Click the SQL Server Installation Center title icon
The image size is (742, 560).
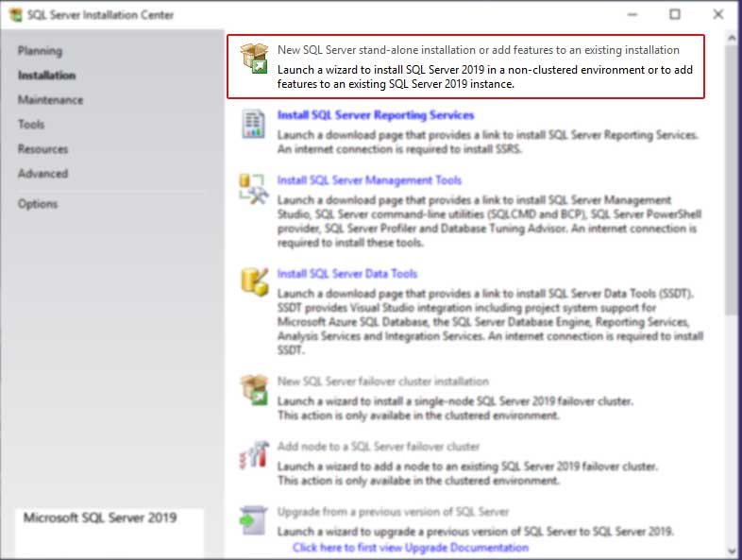point(14,15)
